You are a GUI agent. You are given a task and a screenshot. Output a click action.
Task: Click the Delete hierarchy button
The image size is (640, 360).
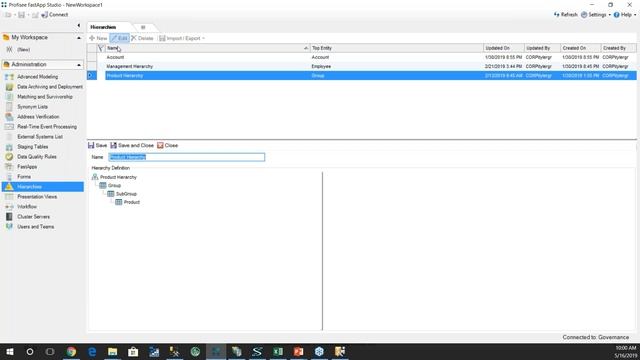pyautogui.click(x=142, y=38)
